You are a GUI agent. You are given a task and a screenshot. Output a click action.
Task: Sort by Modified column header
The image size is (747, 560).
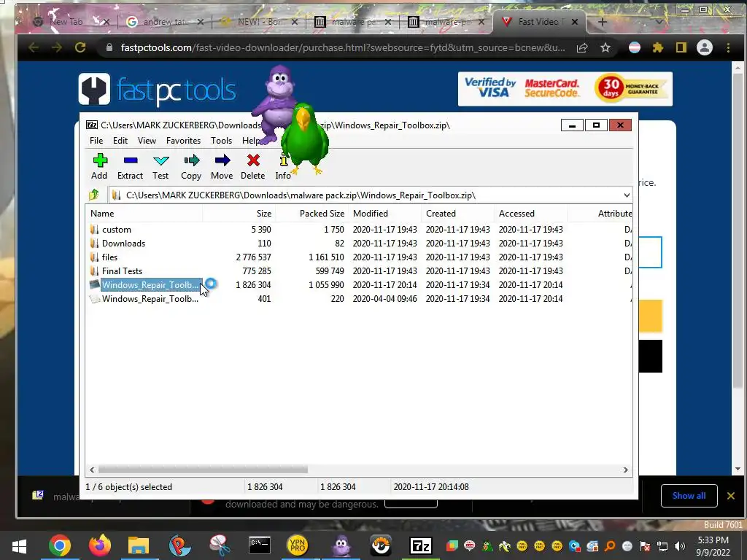385,214
